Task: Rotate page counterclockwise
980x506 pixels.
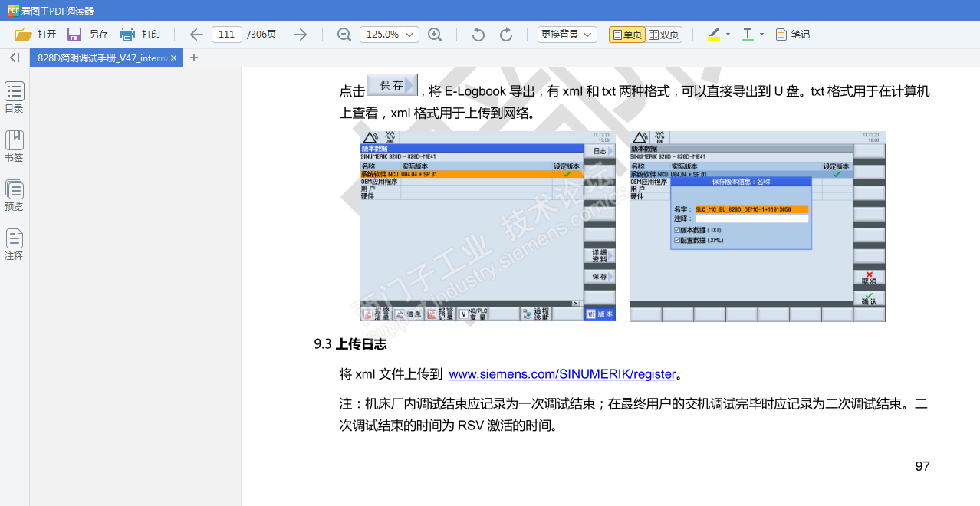Action: point(478,34)
